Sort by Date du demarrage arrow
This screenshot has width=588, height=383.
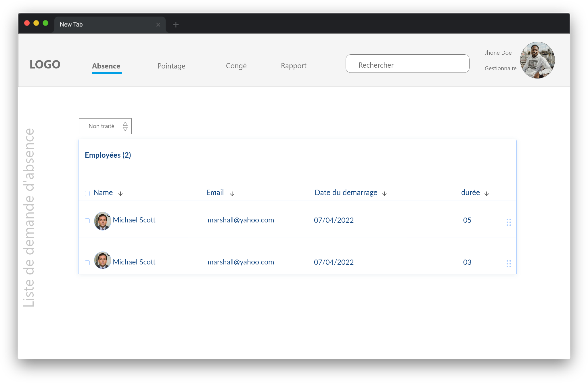click(384, 194)
